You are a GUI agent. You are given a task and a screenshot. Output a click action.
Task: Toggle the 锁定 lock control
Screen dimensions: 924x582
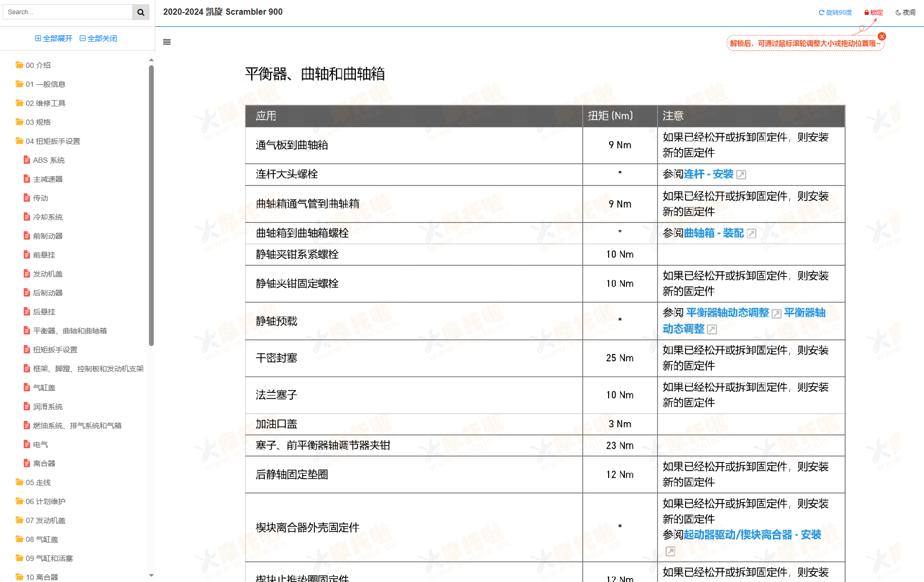tap(873, 13)
